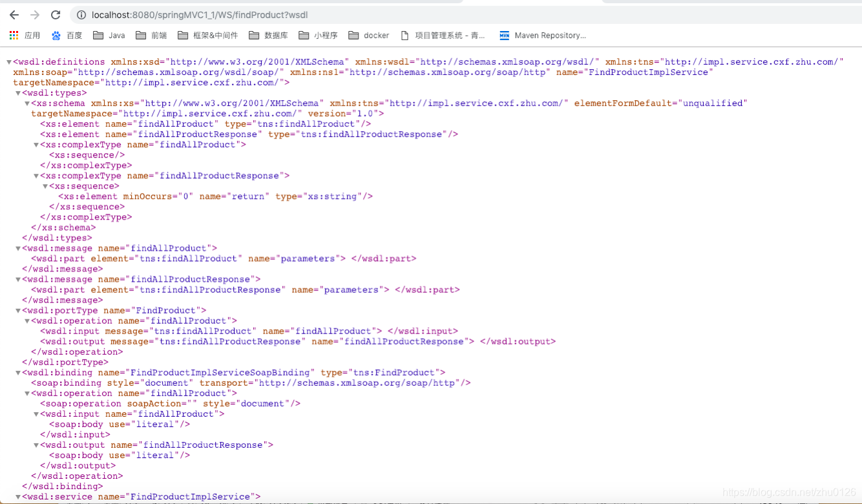Collapse the FindProduct portType element
Image resolution: width=862 pixels, height=504 pixels.
[18, 310]
